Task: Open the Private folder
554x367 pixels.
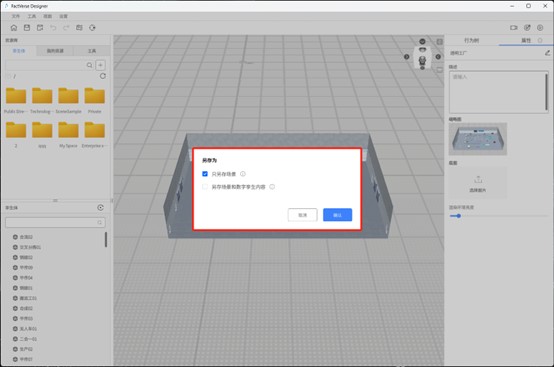Action: click(x=94, y=101)
